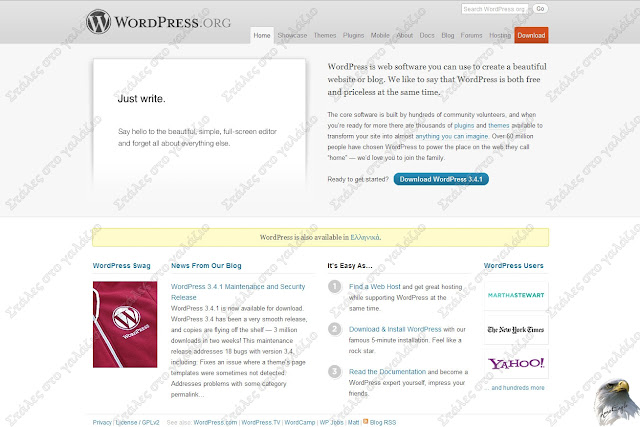Open the WordPress.TV footer link
640x427 pixels.
261,423
